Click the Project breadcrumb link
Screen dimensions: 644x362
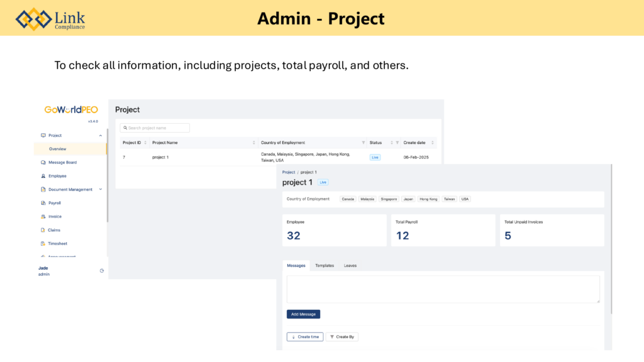[289, 172]
